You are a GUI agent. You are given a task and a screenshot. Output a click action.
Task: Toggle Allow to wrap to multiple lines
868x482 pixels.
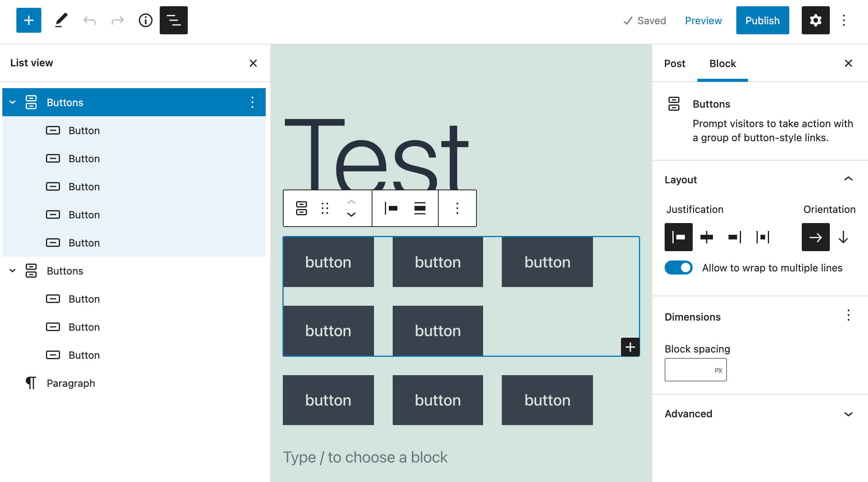pyautogui.click(x=679, y=268)
